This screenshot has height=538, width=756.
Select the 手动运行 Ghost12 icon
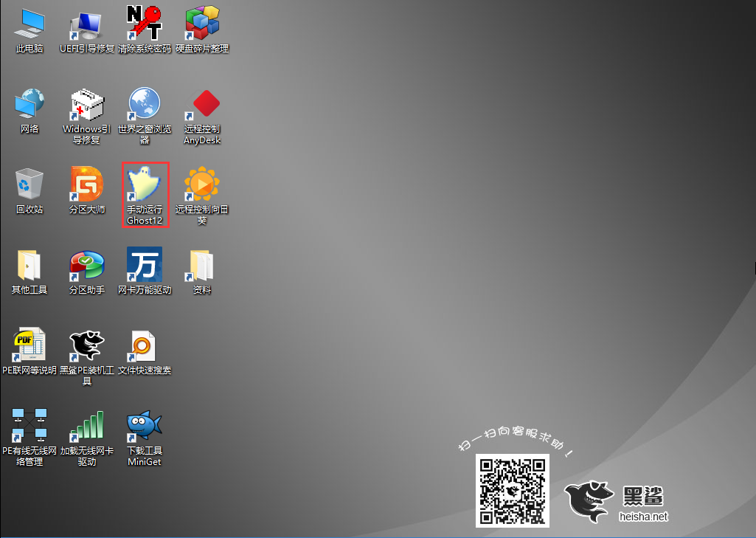tap(145, 185)
